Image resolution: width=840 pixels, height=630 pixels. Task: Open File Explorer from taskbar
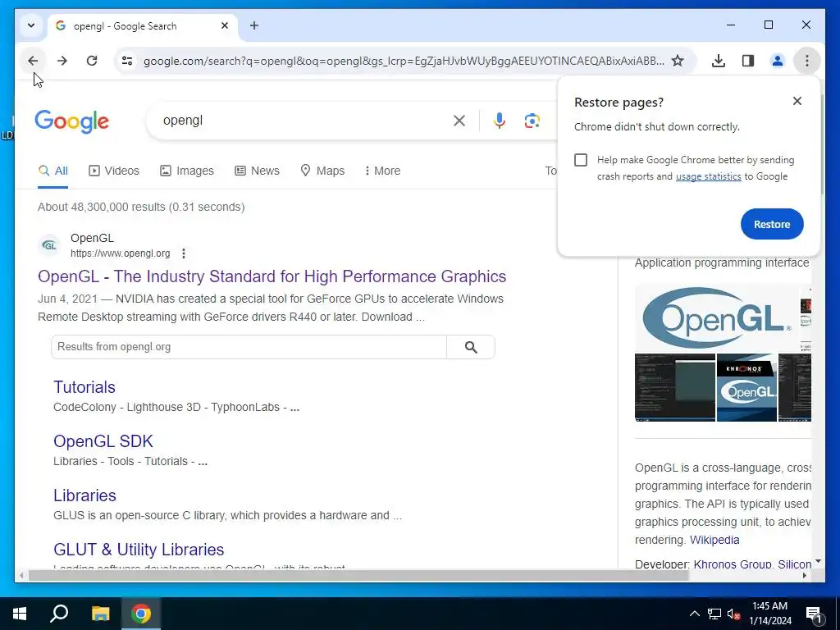click(x=100, y=614)
